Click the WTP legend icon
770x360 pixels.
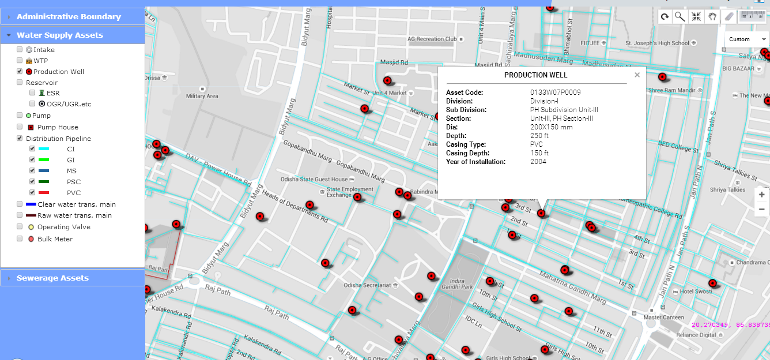click(x=29, y=60)
